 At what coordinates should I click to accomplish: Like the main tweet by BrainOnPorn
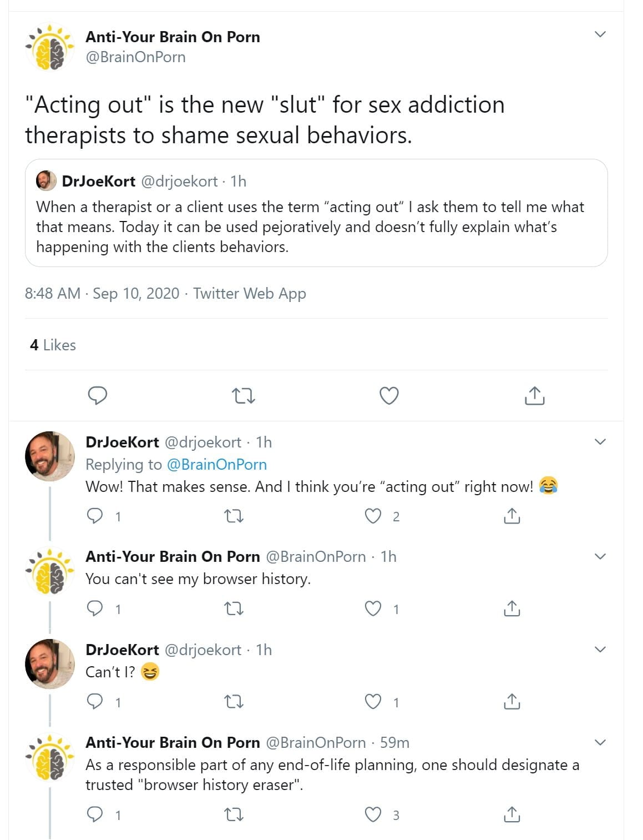point(388,396)
